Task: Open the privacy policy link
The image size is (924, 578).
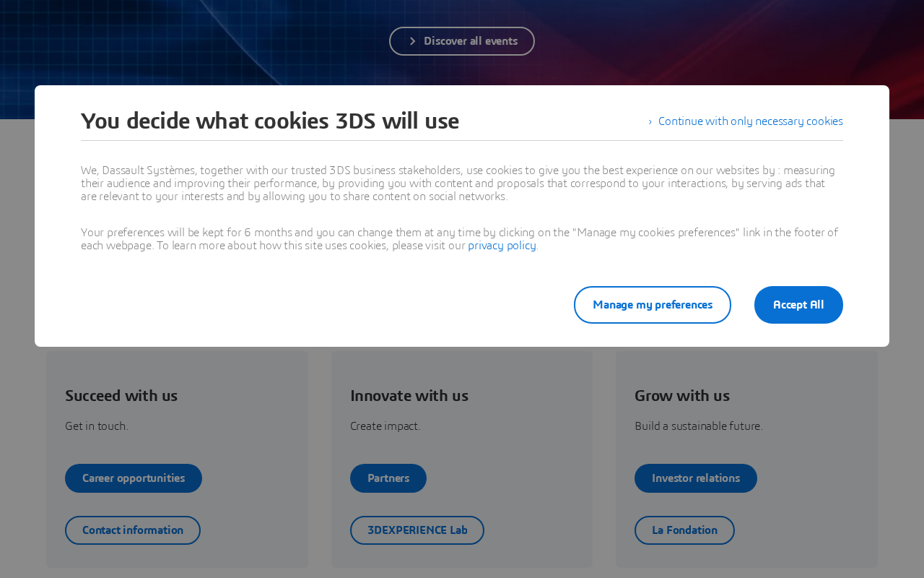Action: (502, 246)
